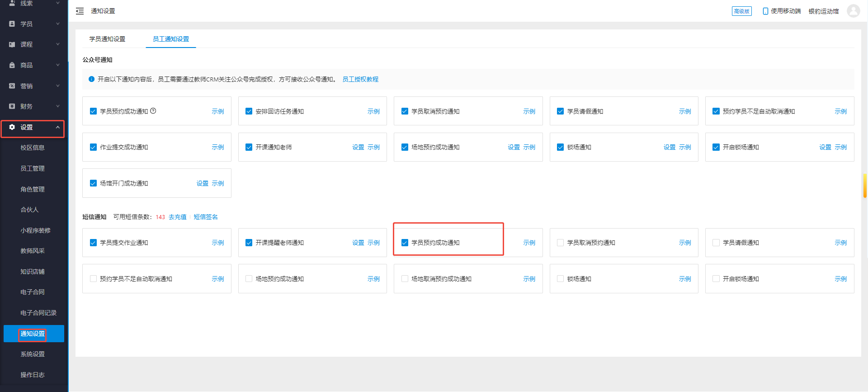The width and height of the screenshot is (868, 392).
Task: Check the 短信 场地预约成功通知 checkbox
Action: tap(249, 279)
